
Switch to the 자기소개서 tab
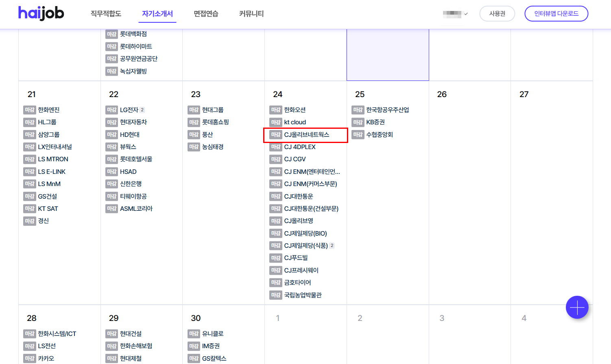pyautogui.click(x=157, y=14)
